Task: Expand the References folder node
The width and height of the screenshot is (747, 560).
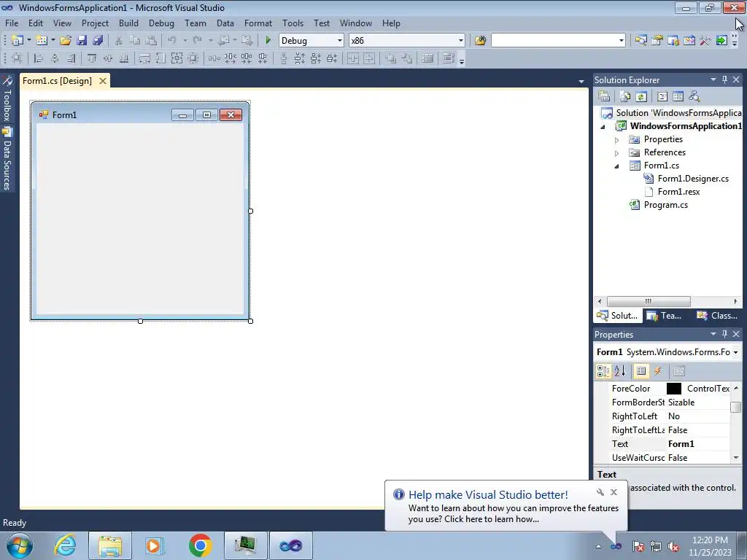Action: point(616,153)
